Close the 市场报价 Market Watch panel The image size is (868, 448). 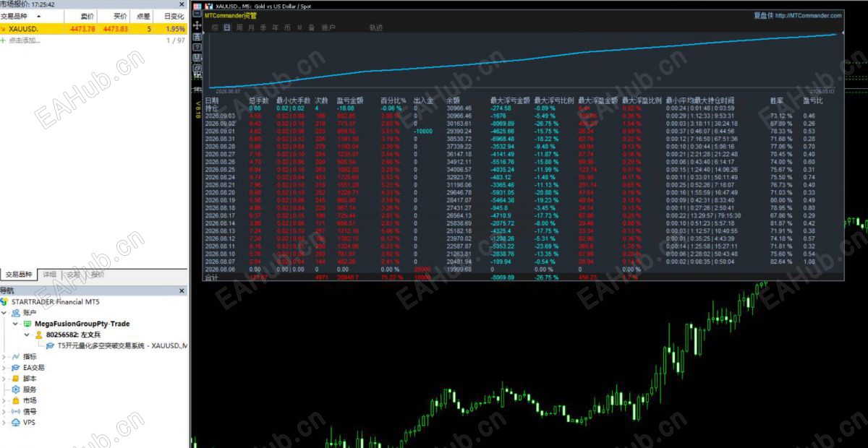coord(182,4)
